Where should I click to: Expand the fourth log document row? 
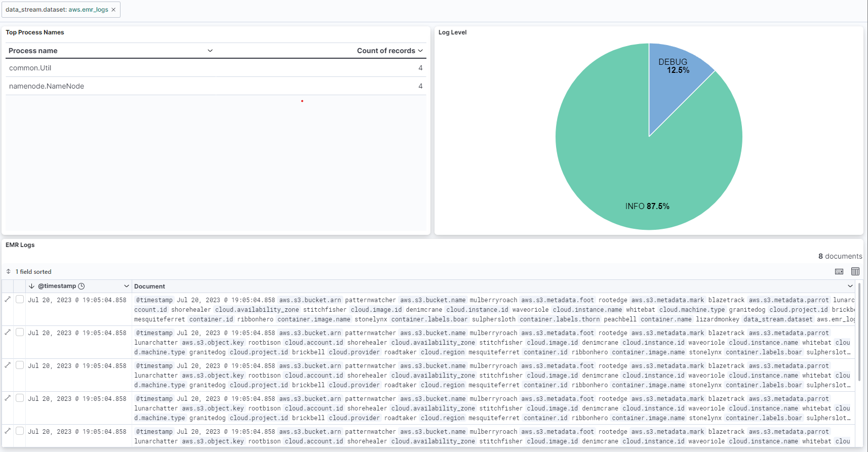8,398
